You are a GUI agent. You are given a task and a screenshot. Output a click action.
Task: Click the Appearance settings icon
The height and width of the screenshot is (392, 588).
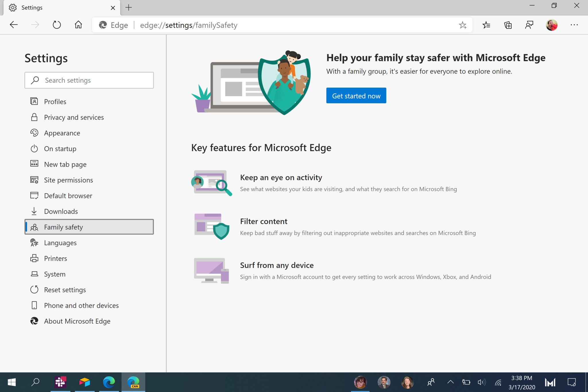tap(34, 133)
